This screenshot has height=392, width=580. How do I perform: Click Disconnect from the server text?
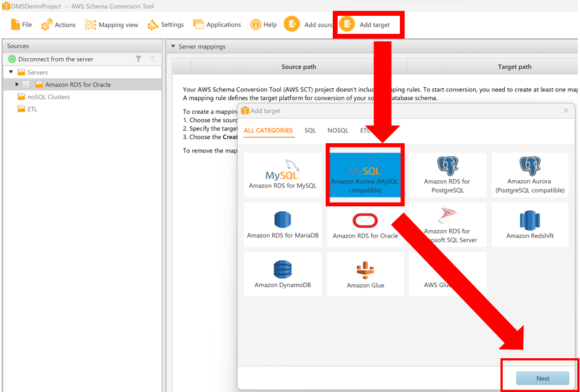tap(56, 59)
